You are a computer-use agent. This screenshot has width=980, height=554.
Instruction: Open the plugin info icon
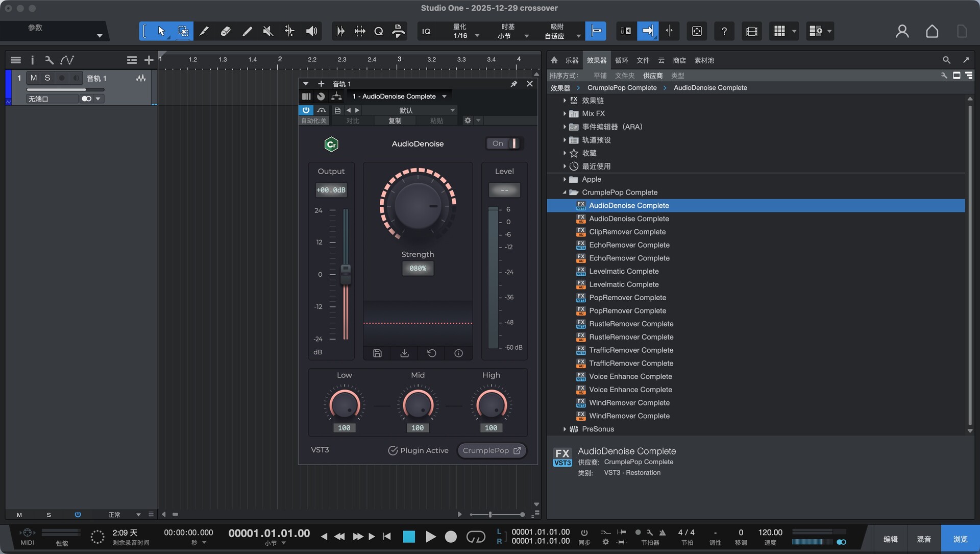pos(458,353)
